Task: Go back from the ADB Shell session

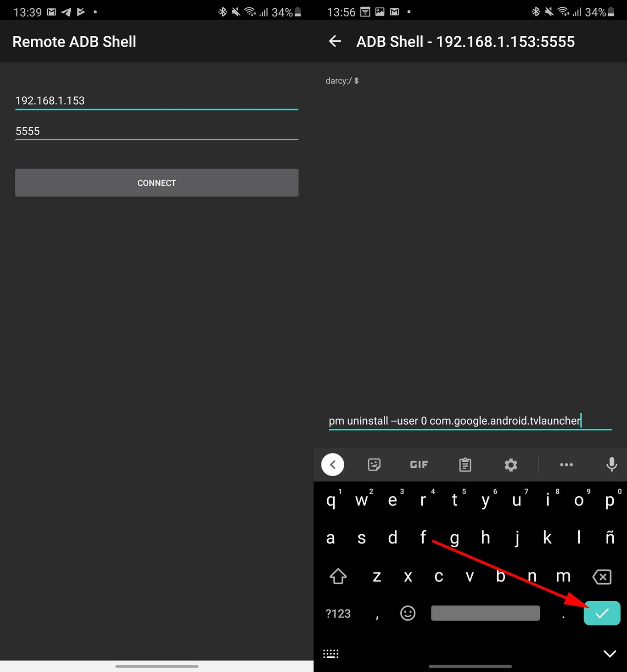Action: (x=335, y=41)
